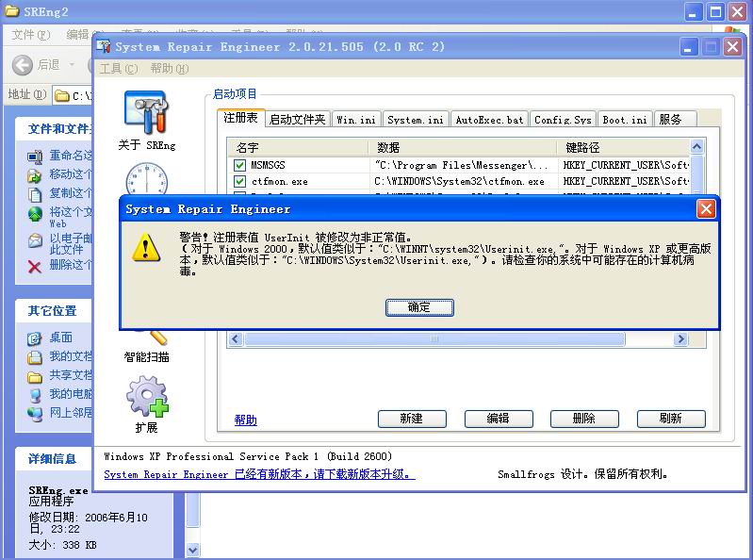Screen dimensions: 753x560
Task: Click the 智能扫描 label
Action: (x=146, y=357)
